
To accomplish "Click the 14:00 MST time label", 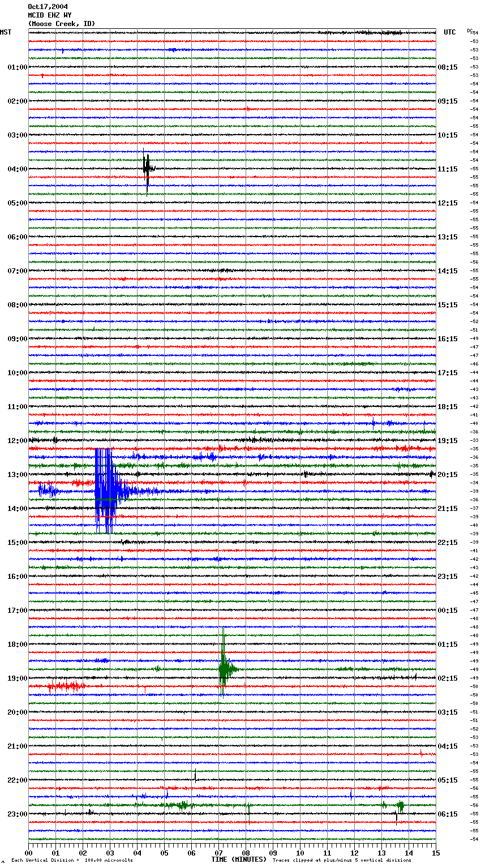I will pos(18,509).
